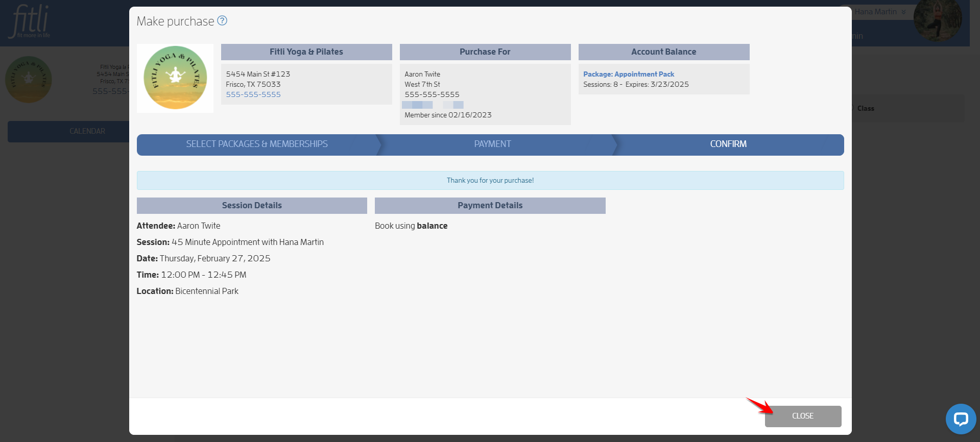Click the studio logo in the background page

[29, 80]
